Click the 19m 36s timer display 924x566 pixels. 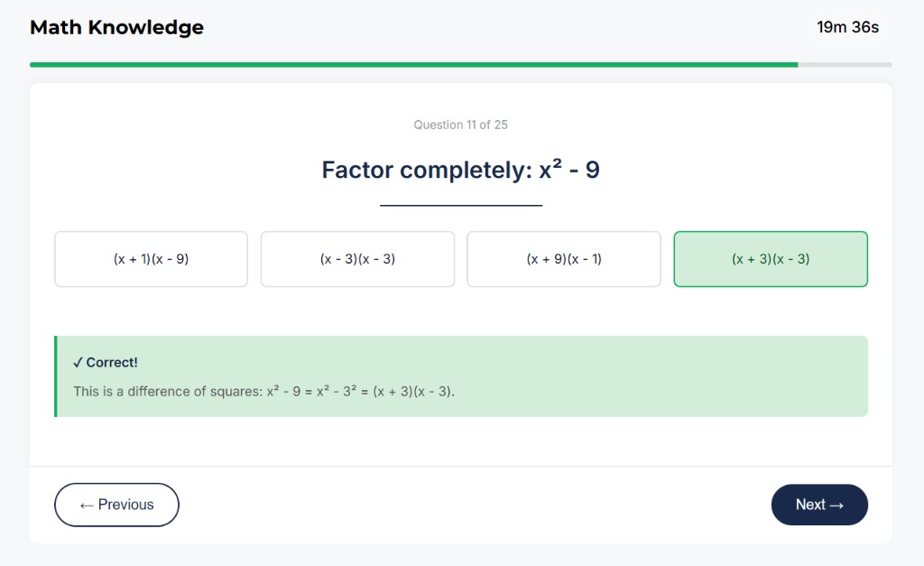(x=846, y=27)
